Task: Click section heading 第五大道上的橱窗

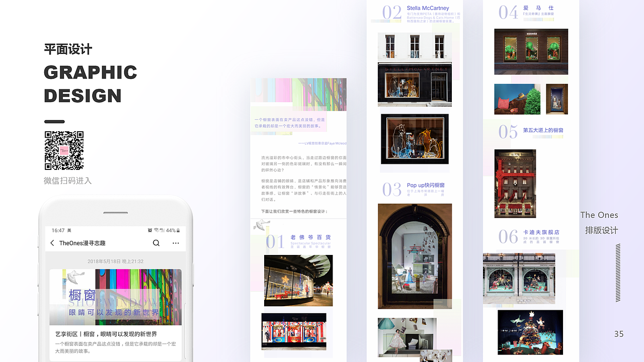Action: click(543, 130)
